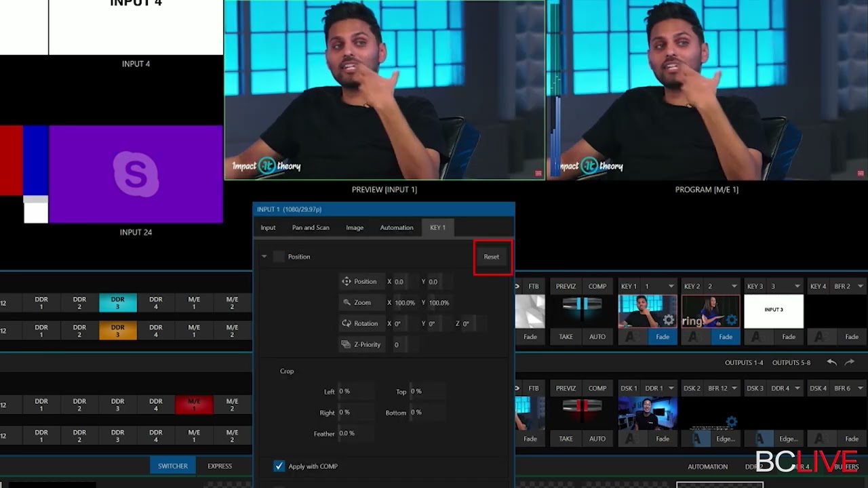Switch to the Image tab

[355, 228]
